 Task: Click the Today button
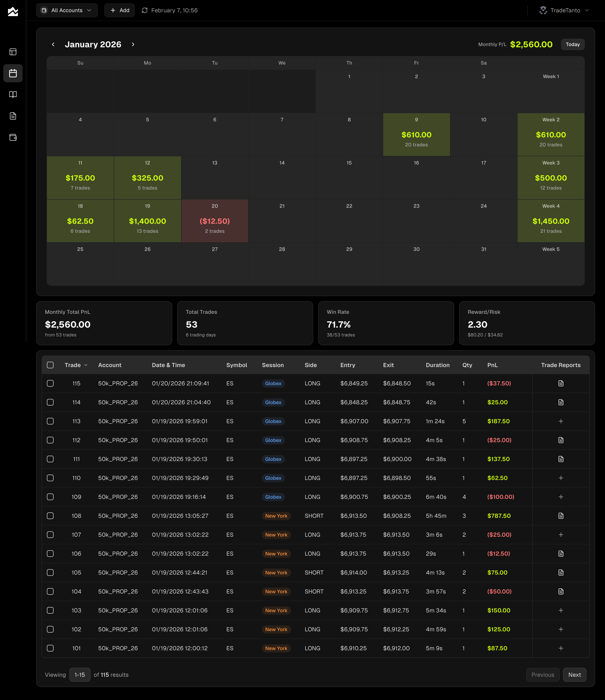coord(572,44)
